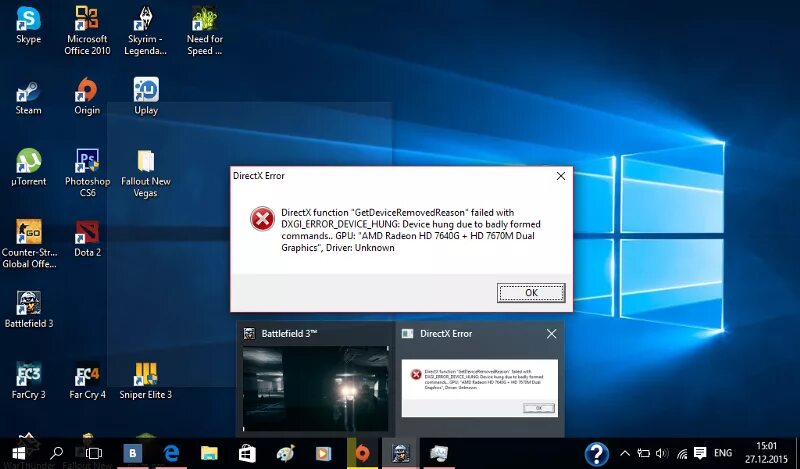
Task: Open the Uplay desktop shortcut
Action: (x=146, y=97)
